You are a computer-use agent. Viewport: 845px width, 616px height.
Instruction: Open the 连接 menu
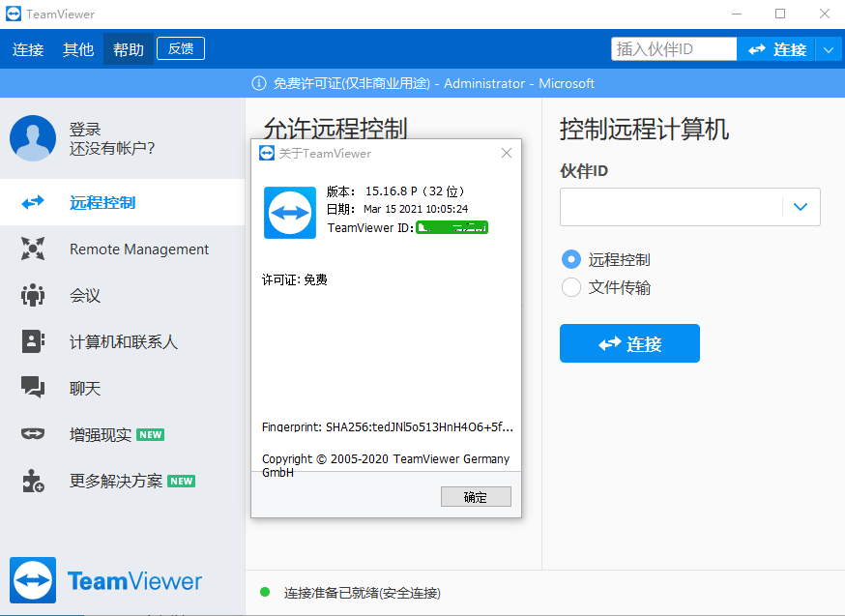tap(28, 49)
